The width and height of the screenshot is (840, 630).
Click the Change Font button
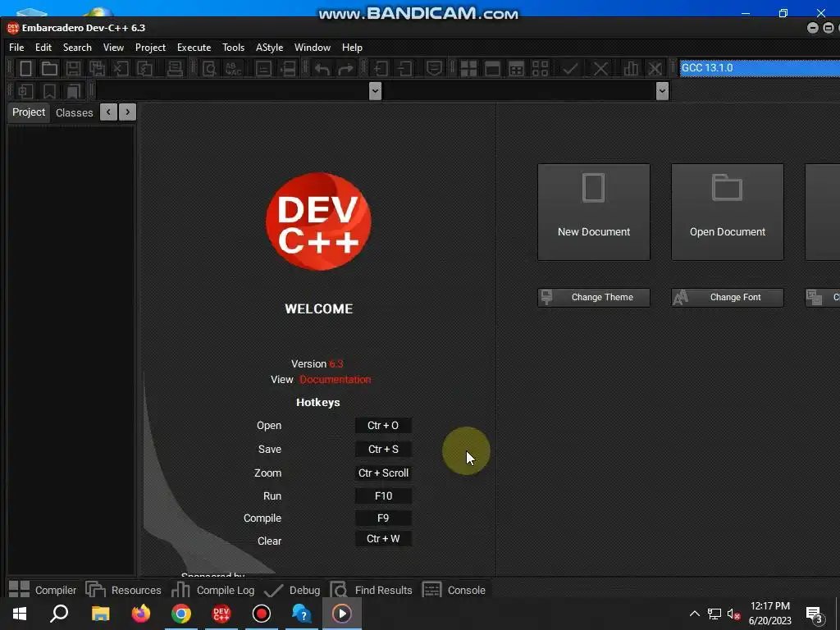click(728, 297)
